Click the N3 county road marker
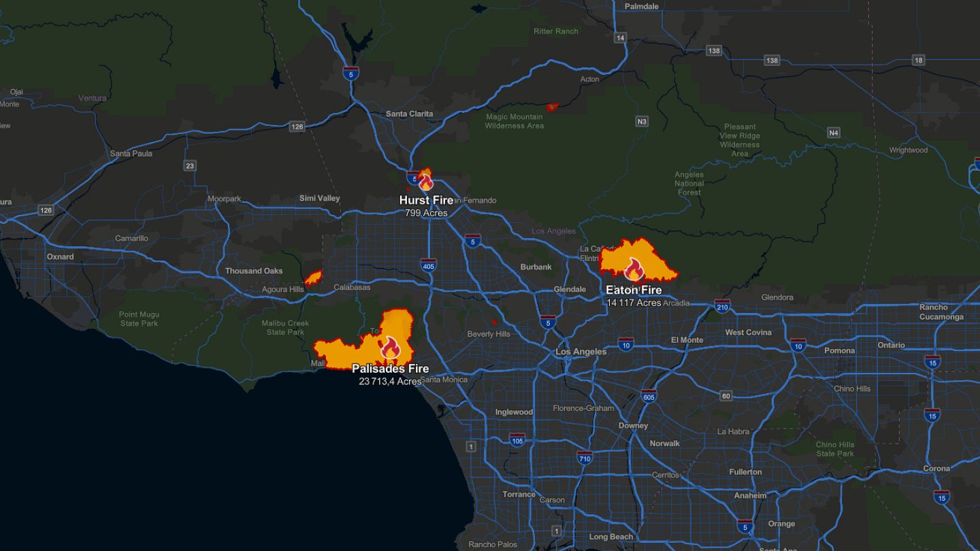980x551 pixels. [x=642, y=121]
